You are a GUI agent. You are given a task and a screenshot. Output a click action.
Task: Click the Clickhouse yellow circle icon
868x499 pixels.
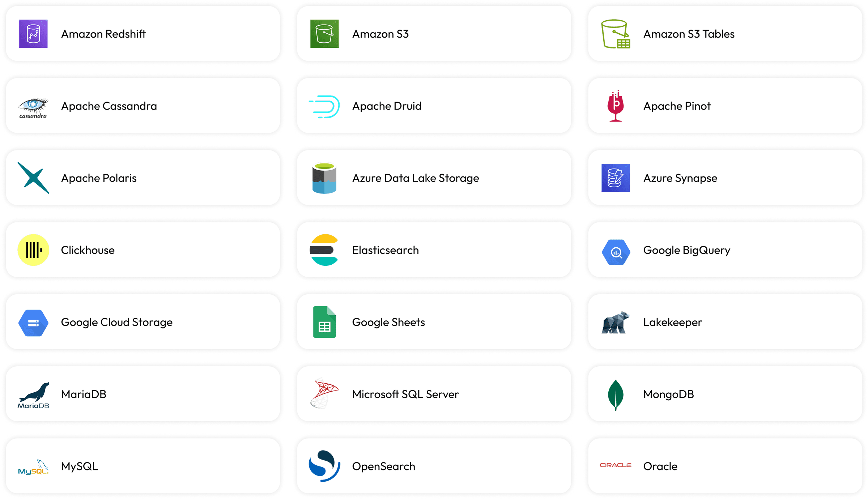click(x=33, y=250)
